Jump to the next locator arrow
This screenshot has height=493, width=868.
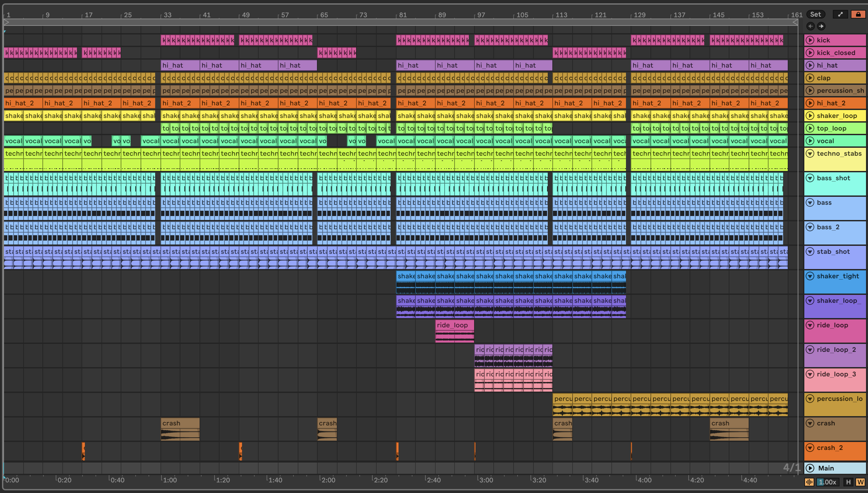(x=821, y=26)
